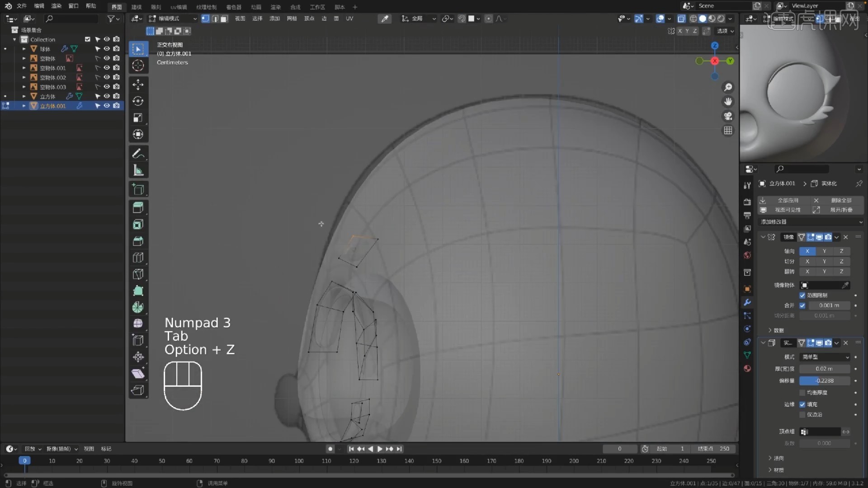
Task: Click the pan view hand icon
Action: pyautogui.click(x=728, y=102)
